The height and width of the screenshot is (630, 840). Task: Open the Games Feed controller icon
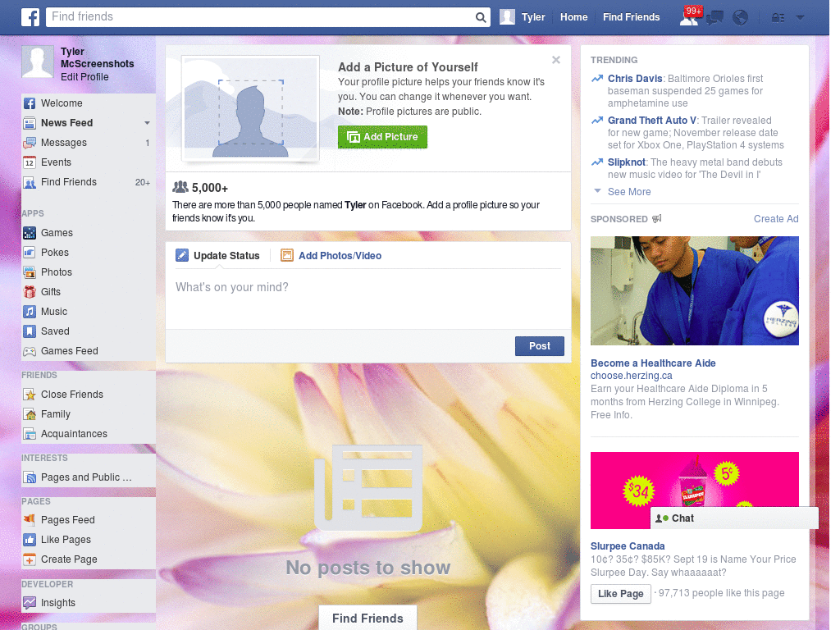tap(30, 351)
